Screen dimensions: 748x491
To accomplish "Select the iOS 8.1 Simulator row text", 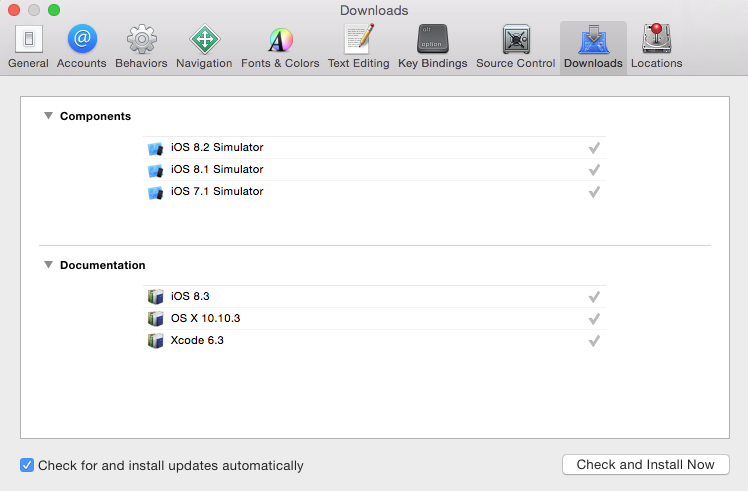I will click(x=217, y=169).
